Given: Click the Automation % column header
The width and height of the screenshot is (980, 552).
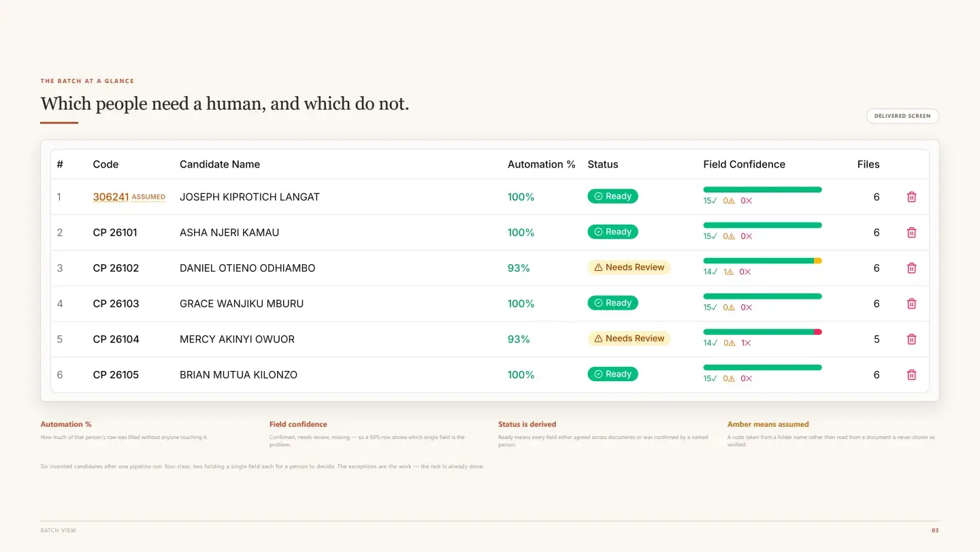Looking at the screenshot, I should pyautogui.click(x=542, y=164).
